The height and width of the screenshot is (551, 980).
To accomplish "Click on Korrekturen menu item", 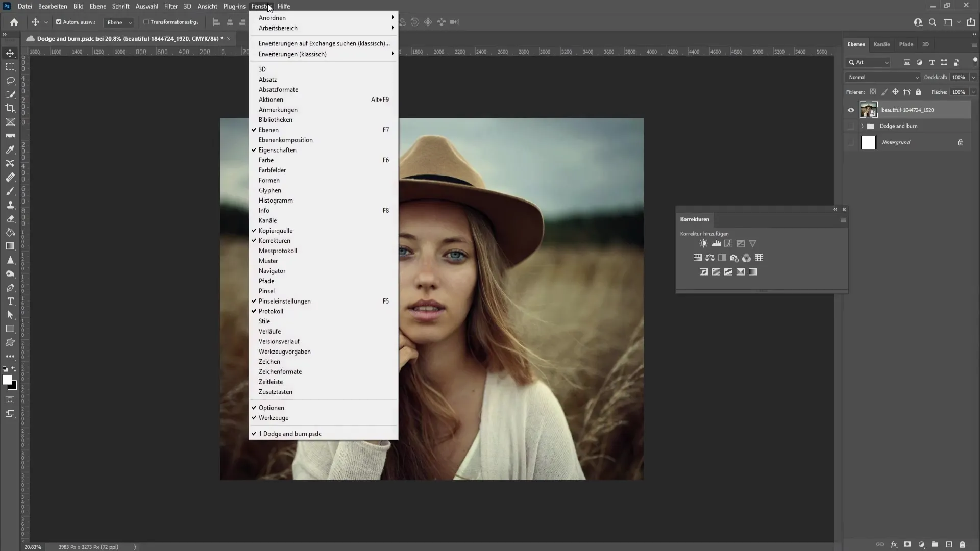I will click(x=274, y=240).
